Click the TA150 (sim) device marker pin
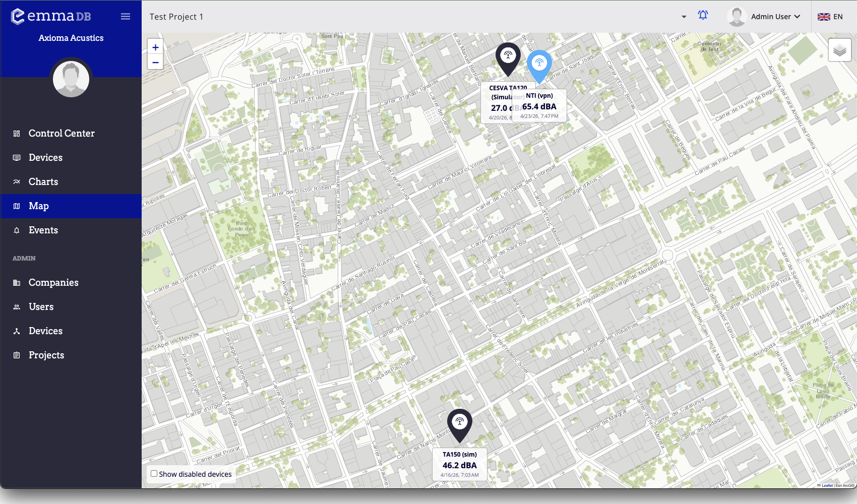This screenshot has width=857, height=504. [x=459, y=422]
